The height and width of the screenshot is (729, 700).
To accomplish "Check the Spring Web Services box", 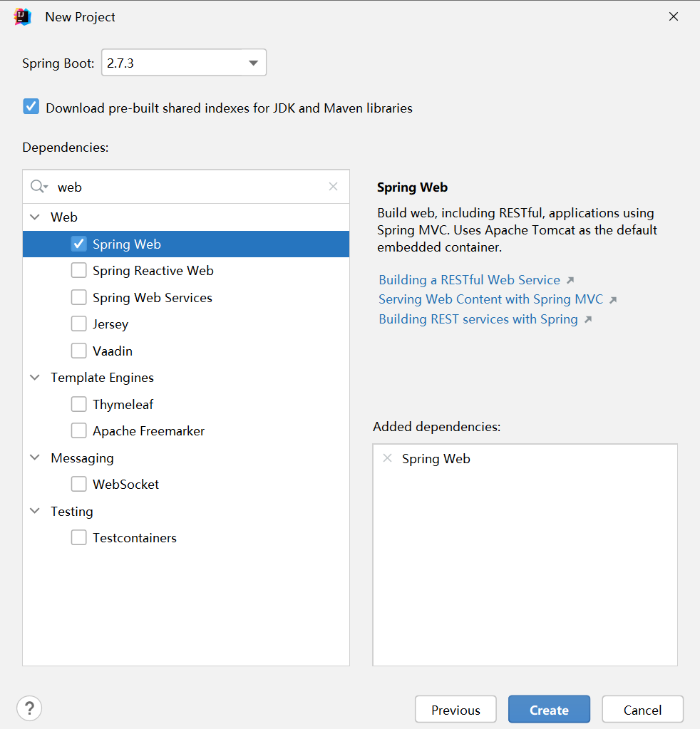I will point(78,297).
